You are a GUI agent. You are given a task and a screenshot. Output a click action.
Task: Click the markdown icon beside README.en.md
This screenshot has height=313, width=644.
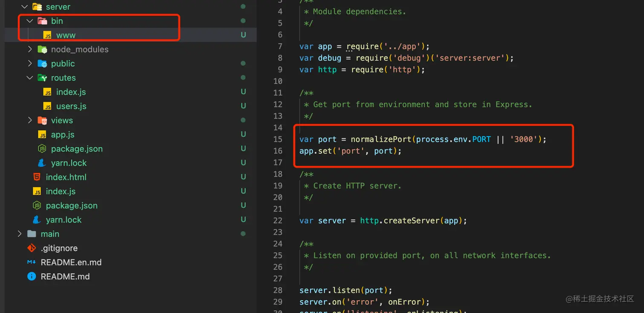[x=32, y=262]
